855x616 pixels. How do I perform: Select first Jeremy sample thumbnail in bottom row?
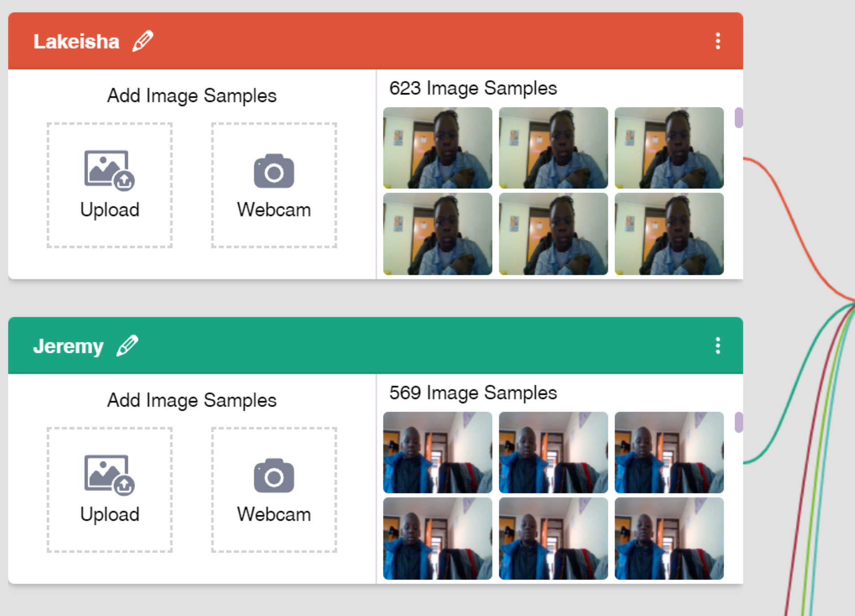coord(438,538)
